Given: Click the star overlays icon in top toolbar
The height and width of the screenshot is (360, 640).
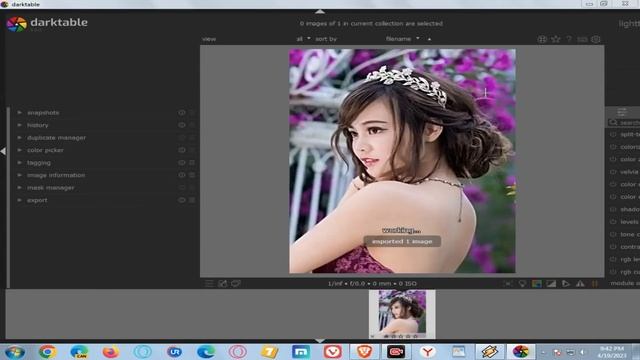Looking at the screenshot, I should 556,39.
